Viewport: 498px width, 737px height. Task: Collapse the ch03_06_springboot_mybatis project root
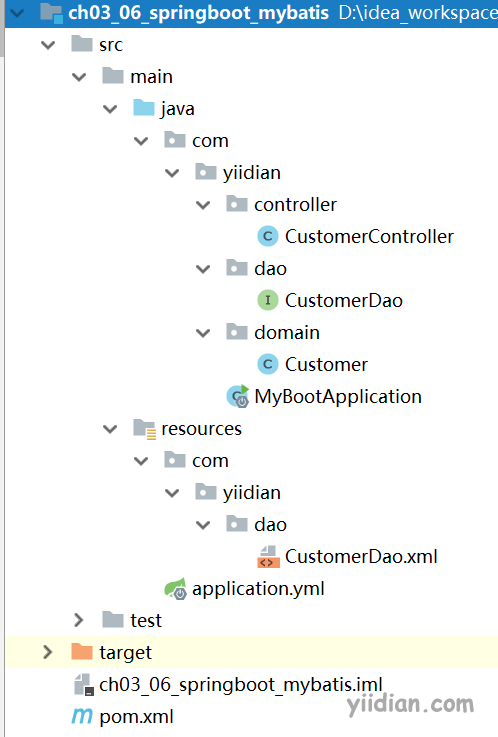point(17,13)
